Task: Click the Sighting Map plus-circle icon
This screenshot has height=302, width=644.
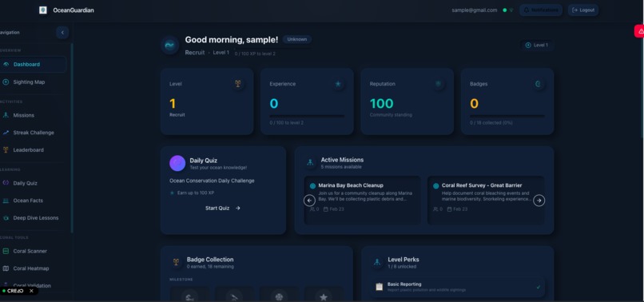Action: point(6,82)
